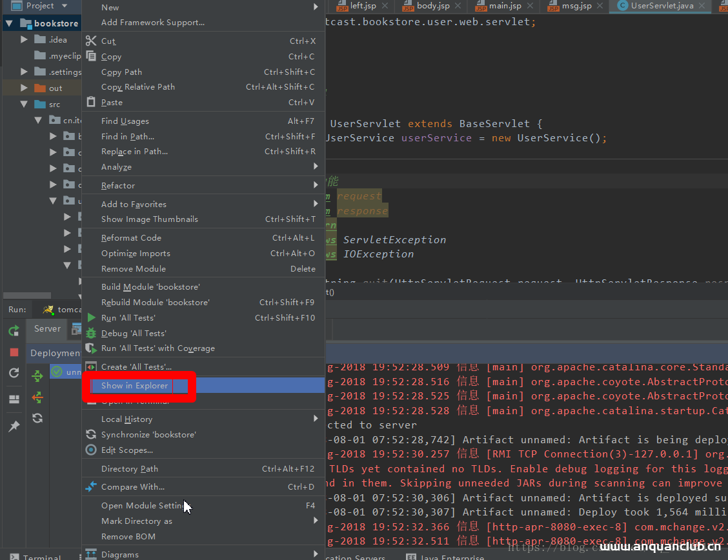Image resolution: width=728 pixels, height=560 pixels.
Task: Click the tomcat run configuration icon
Action: coord(48,310)
